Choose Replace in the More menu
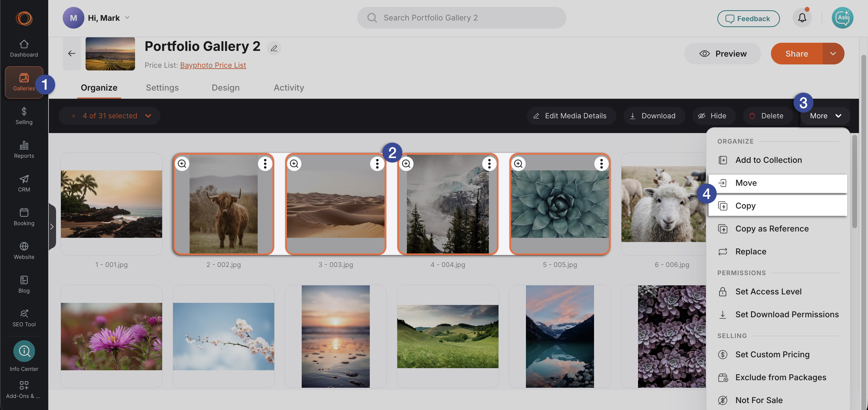868x410 pixels. coord(778,251)
